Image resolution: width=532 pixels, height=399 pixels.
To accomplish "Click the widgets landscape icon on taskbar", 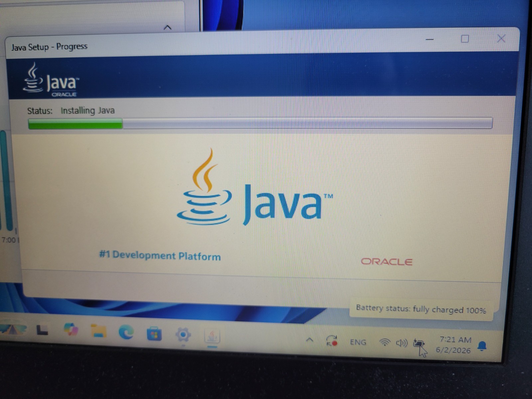I will tap(13, 329).
